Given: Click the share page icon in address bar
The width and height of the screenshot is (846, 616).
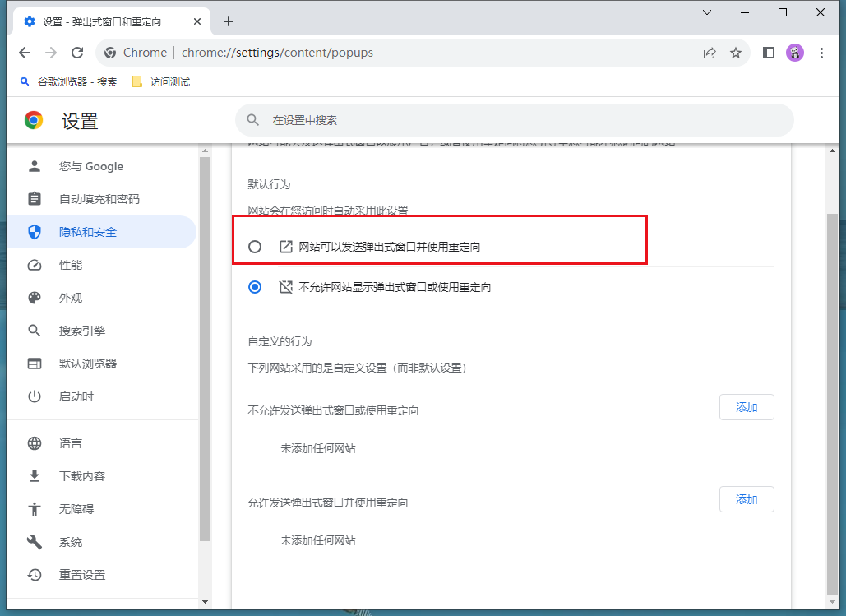Looking at the screenshot, I should click(x=710, y=53).
